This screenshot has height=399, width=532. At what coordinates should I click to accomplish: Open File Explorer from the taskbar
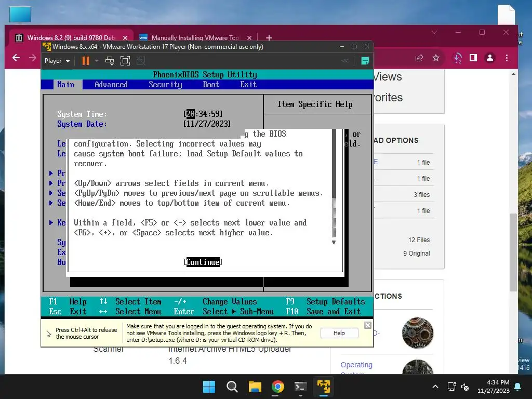click(x=255, y=387)
